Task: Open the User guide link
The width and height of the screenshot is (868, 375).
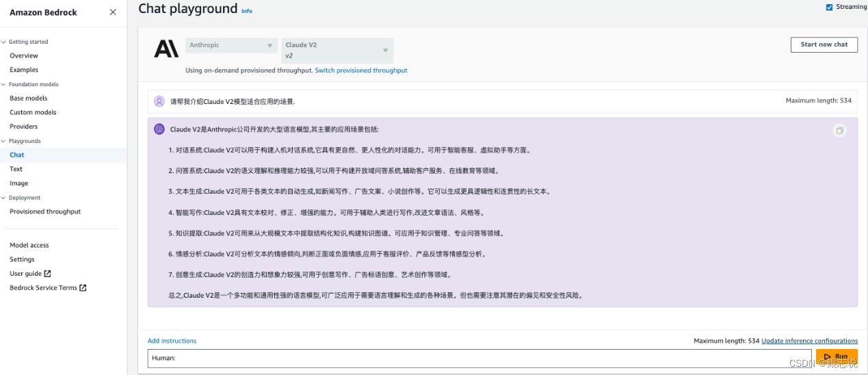Action: pos(26,274)
